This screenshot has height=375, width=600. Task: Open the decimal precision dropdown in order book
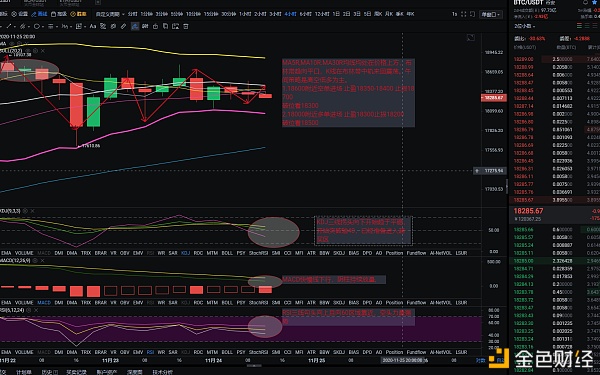525,26
